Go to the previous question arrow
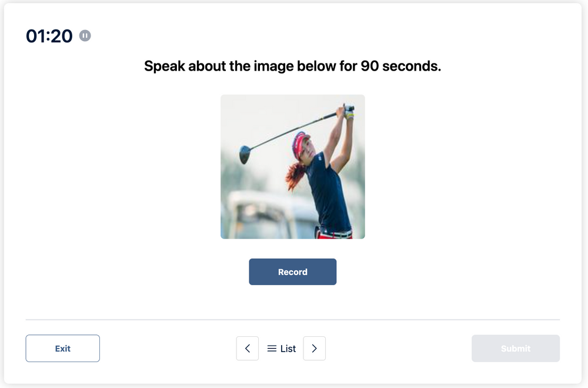Image resolution: width=588 pixels, height=388 pixels. (x=248, y=349)
